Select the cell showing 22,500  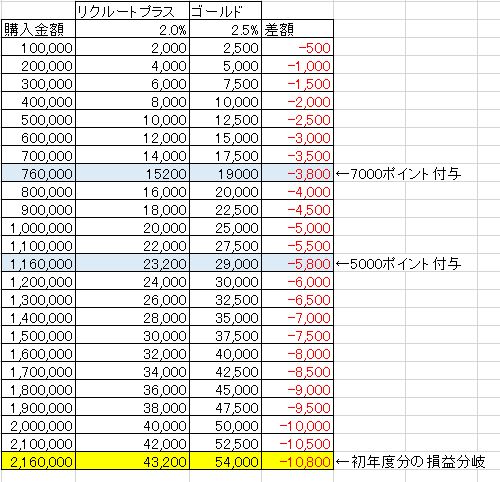(x=225, y=209)
